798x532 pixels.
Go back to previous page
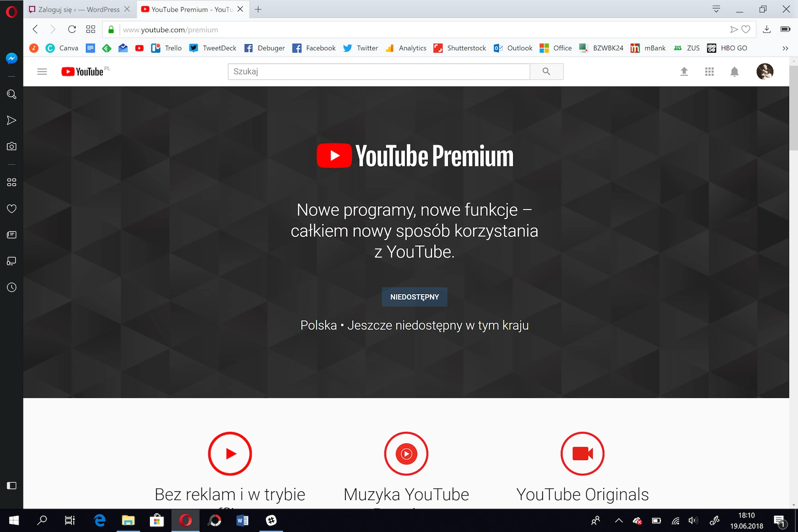coord(35,29)
